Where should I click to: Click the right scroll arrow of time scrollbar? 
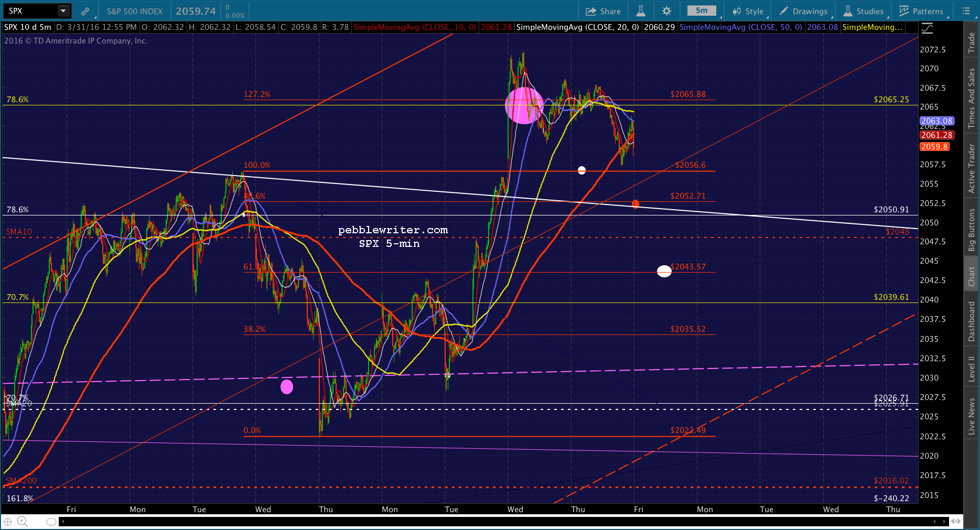click(x=945, y=522)
